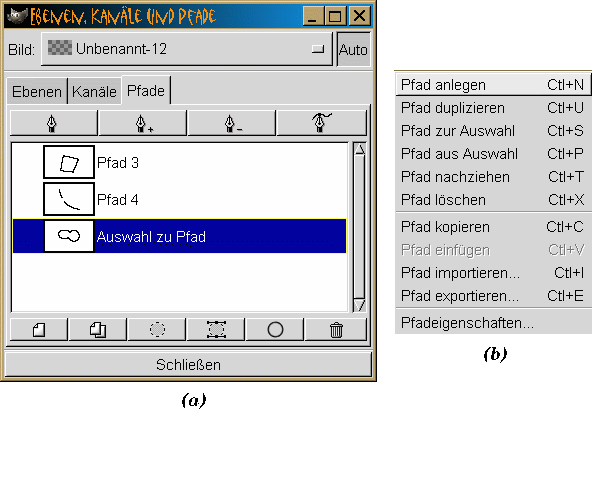Viewport: 600px width, 500px height.
Task: Switch to the Ebenen tab
Action: coord(36,91)
